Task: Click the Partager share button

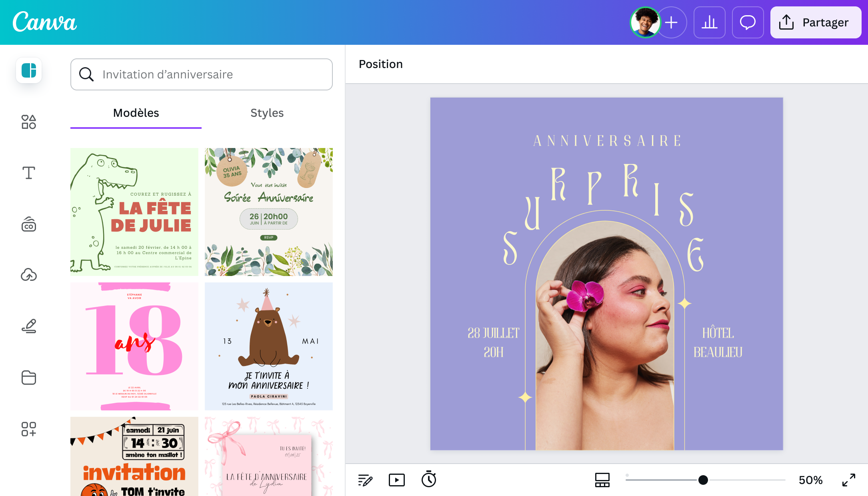Action: (816, 22)
